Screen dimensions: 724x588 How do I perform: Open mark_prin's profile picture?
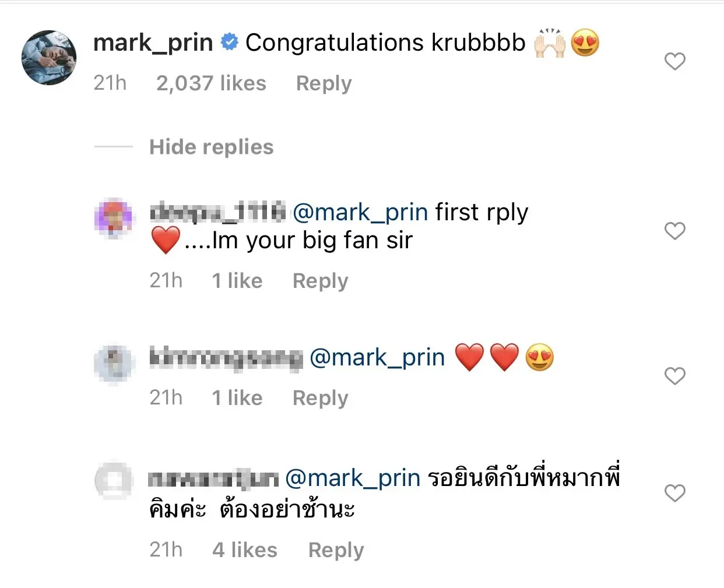[x=49, y=58]
